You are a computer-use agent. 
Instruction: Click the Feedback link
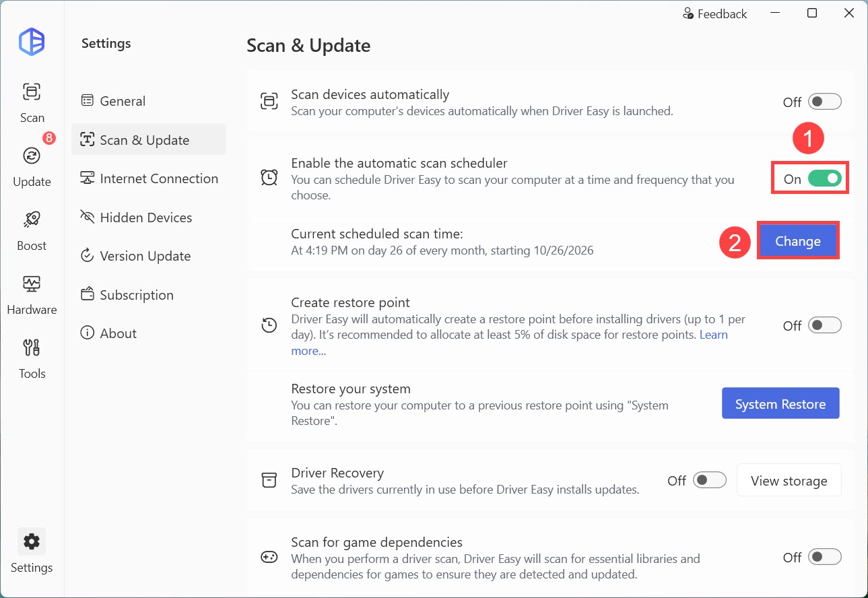tap(714, 13)
